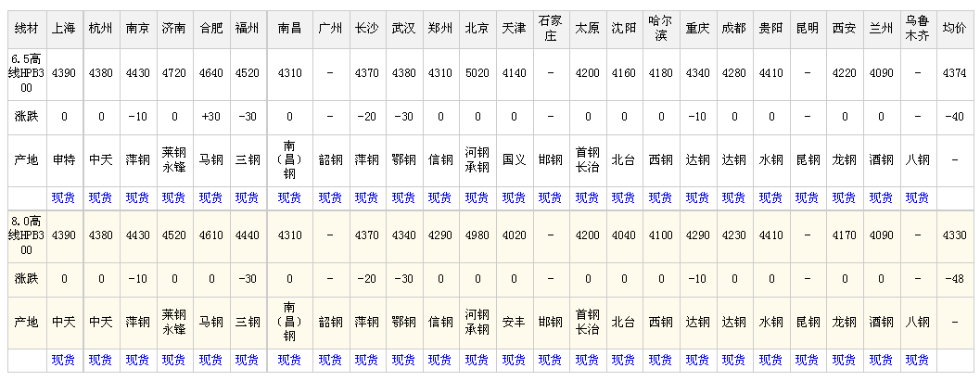980x381 pixels.
Task: Click 现货 link under 天津 for 8.0高线
Action: (x=514, y=360)
